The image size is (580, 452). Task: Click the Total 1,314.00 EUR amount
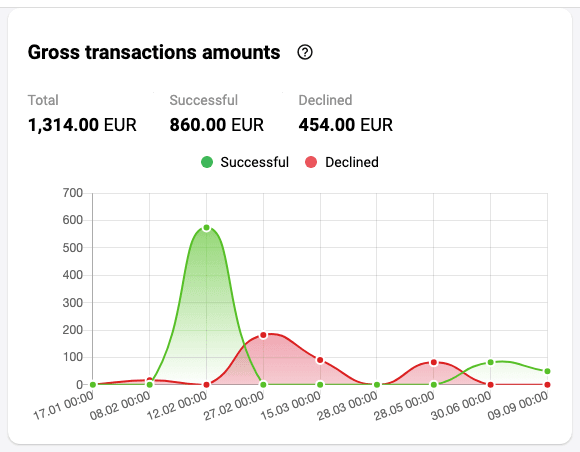82,125
